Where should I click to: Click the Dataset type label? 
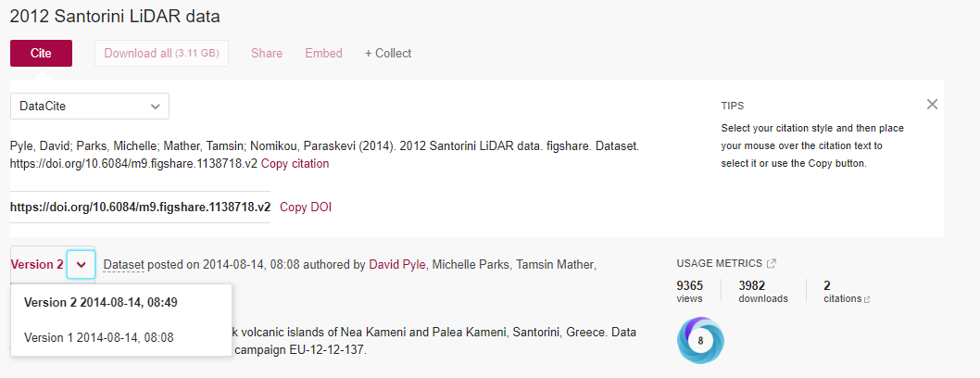[124, 265]
